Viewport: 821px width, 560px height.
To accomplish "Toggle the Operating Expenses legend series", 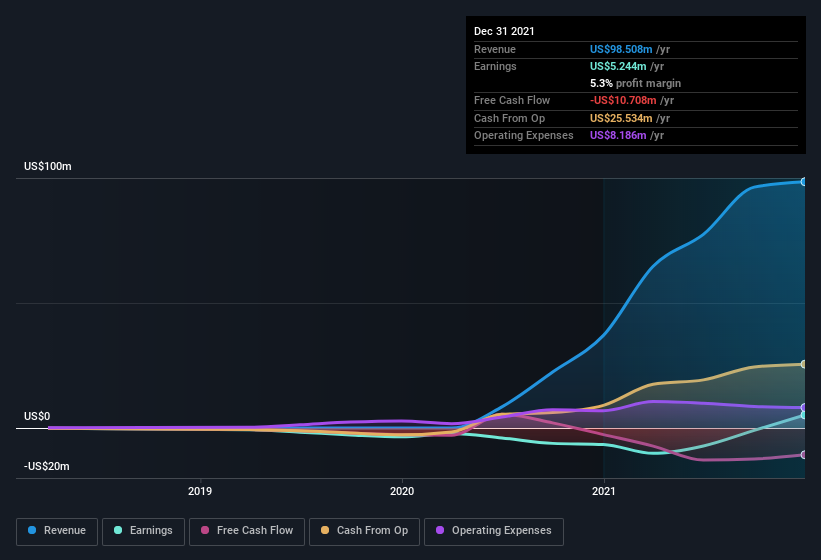I will 494,531.
